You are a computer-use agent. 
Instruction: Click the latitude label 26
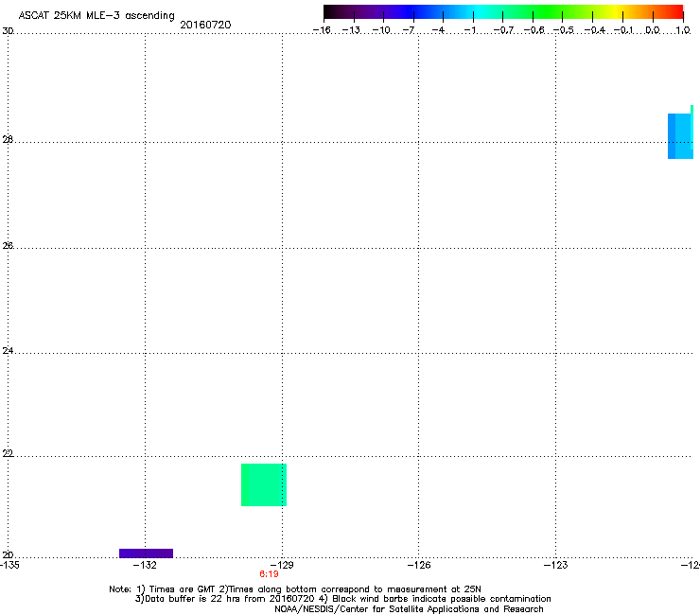click(x=8, y=246)
